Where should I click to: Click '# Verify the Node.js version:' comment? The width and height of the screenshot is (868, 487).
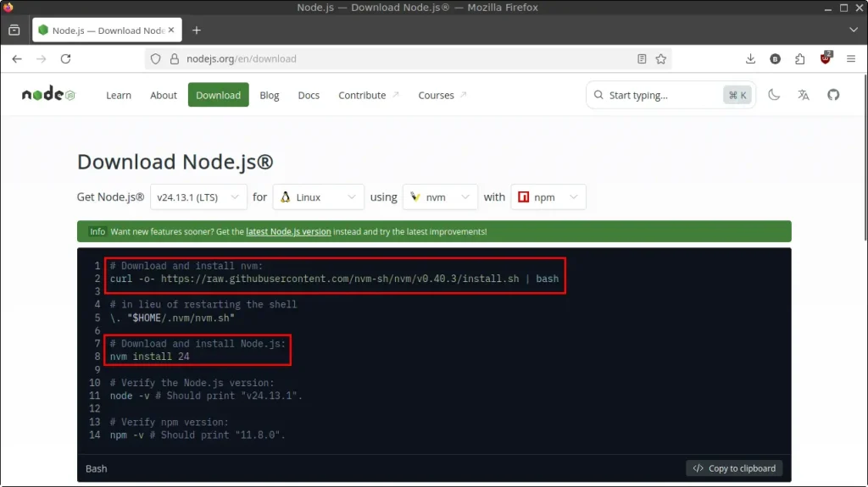[192, 383]
